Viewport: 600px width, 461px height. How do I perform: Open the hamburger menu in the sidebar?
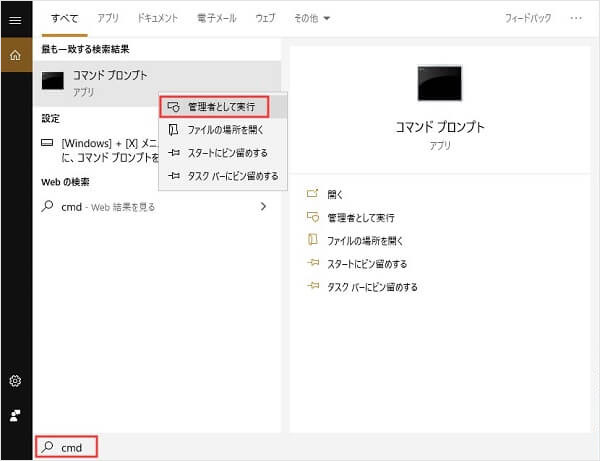(15, 20)
